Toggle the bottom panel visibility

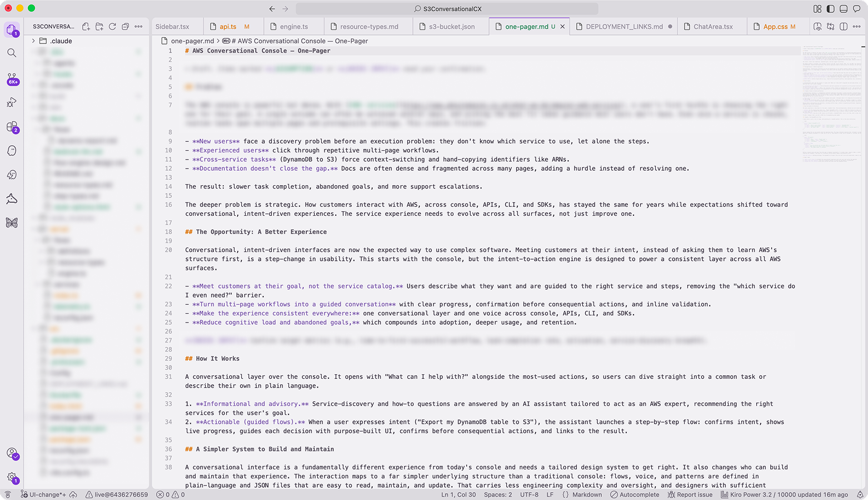point(844,9)
